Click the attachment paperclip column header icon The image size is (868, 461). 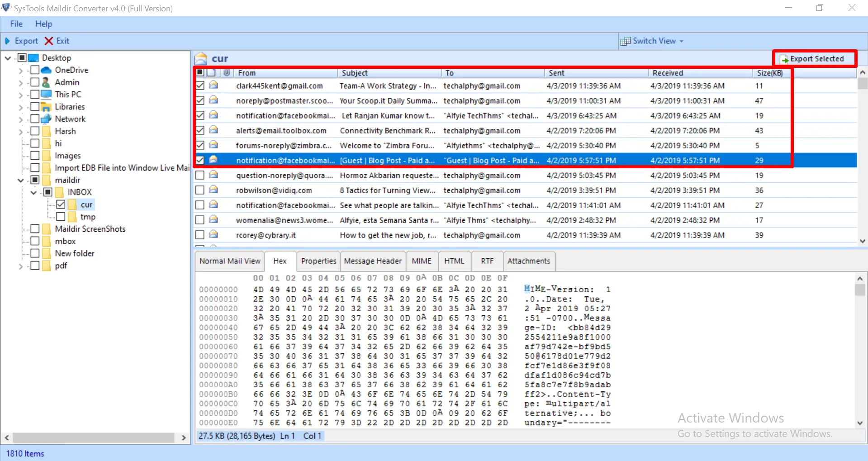click(x=227, y=72)
